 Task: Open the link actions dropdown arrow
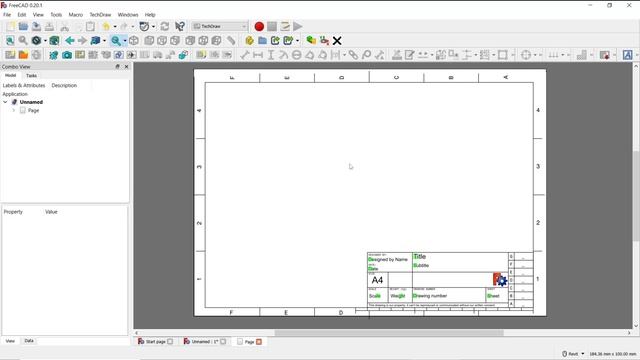297,40
